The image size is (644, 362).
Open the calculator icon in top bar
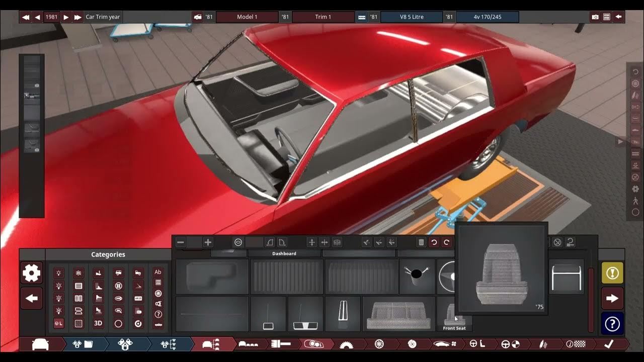(607, 17)
